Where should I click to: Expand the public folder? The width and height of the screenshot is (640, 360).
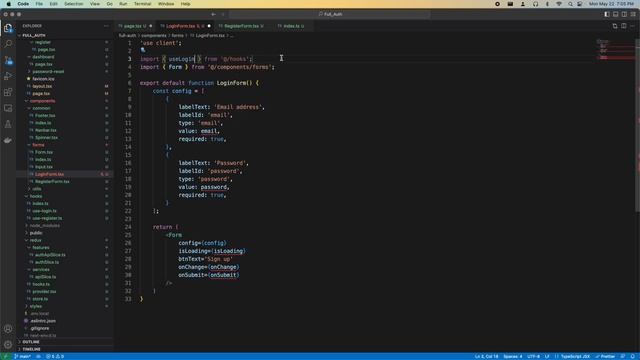point(65,233)
